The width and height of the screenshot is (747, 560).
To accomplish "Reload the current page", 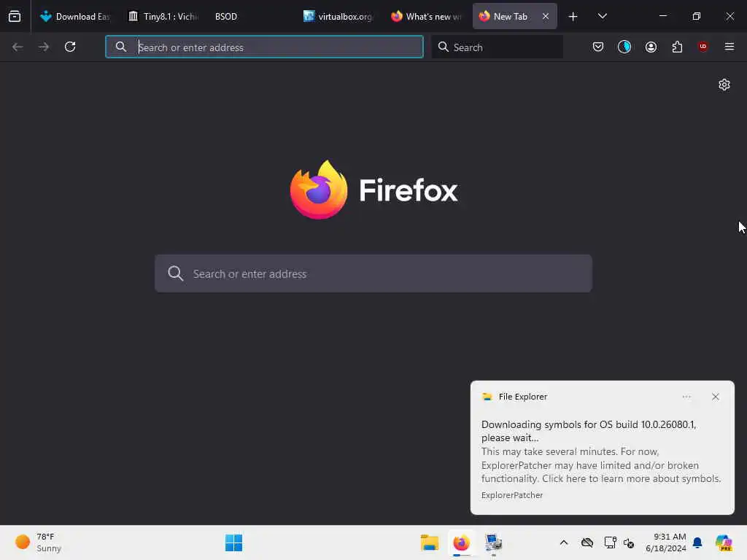I will (70, 47).
